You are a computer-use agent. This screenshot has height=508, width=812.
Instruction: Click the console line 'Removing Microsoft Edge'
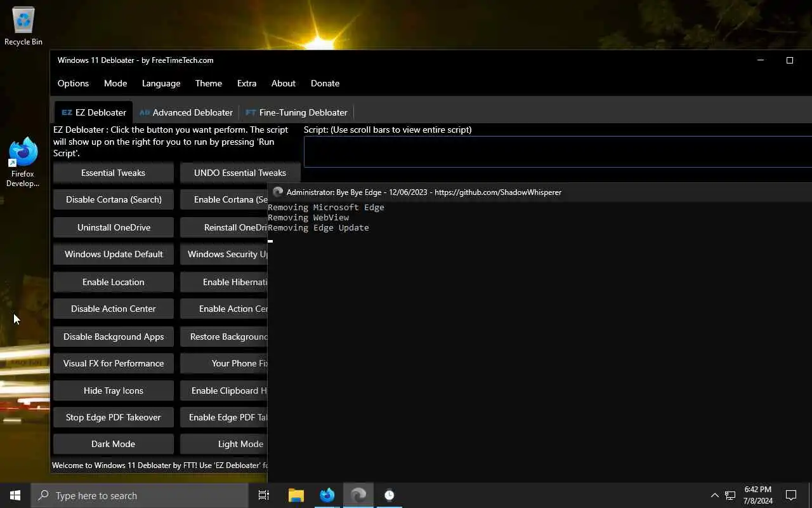click(x=326, y=207)
